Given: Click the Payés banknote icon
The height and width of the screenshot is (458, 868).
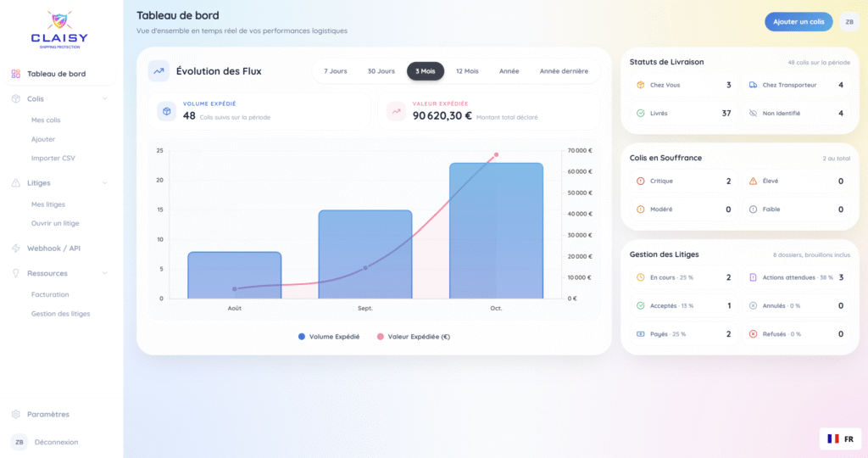Looking at the screenshot, I should tap(641, 334).
